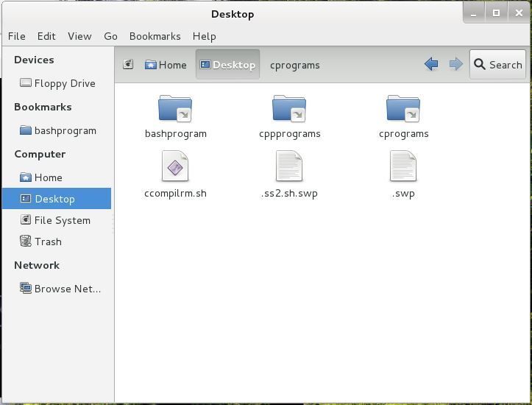Click the .swp file name text
Screen dimensions: 532x405
tap(403, 194)
